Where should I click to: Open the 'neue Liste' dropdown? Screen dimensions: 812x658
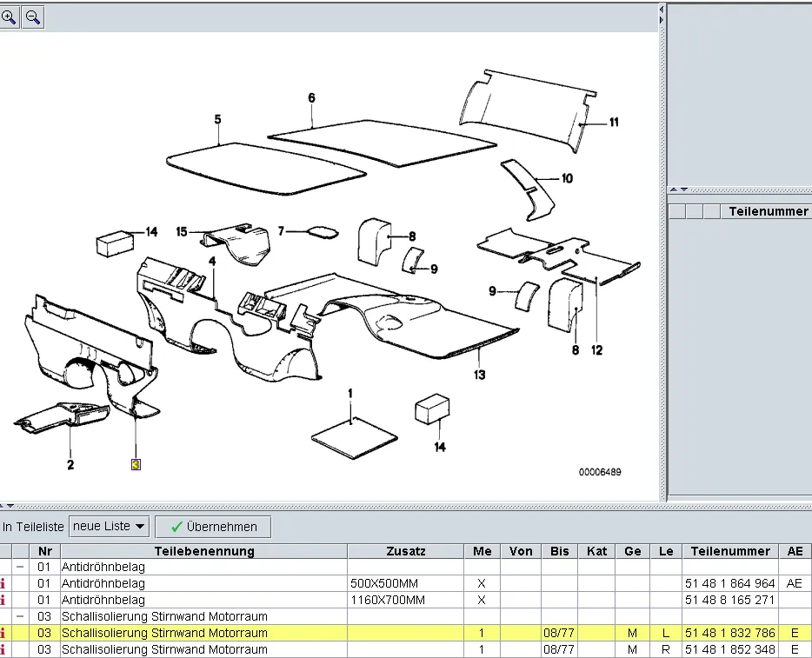(109, 526)
